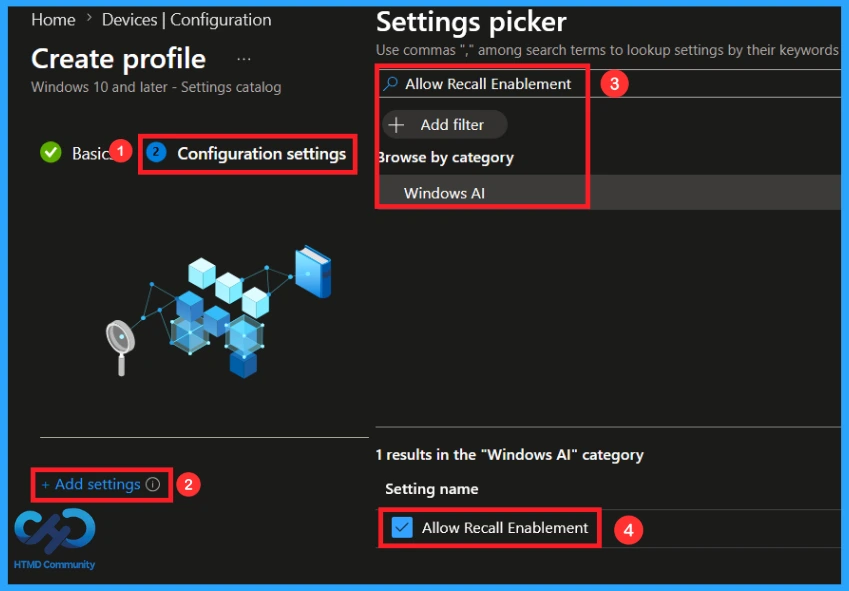Focus the settings picker search field
Screen dimensions: 849x591
point(610,84)
